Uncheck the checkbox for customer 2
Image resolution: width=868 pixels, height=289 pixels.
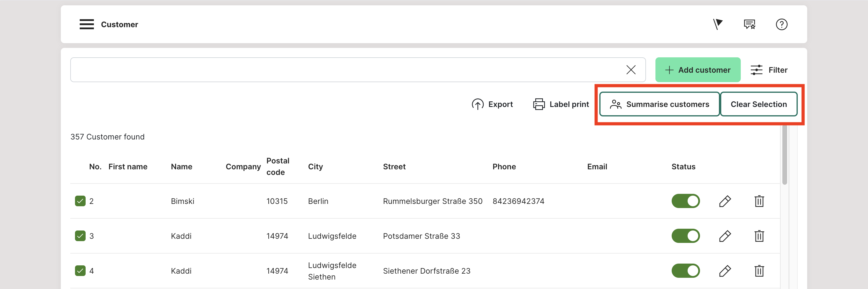(x=80, y=201)
